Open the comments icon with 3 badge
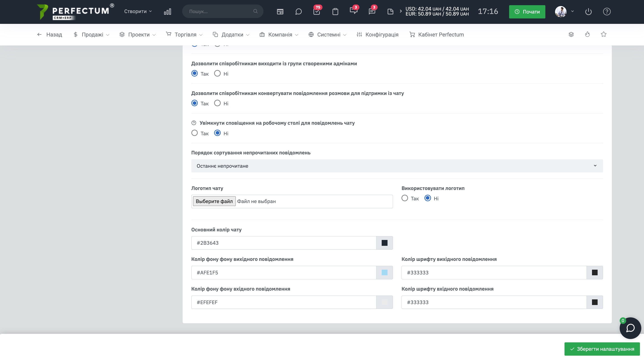This screenshot has height=357, width=644. pos(354,11)
